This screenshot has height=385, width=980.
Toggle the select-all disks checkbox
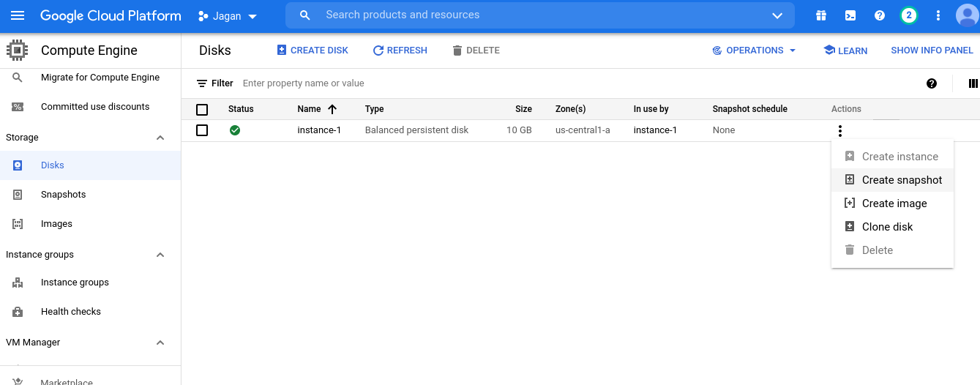click(x=202, y=110)
